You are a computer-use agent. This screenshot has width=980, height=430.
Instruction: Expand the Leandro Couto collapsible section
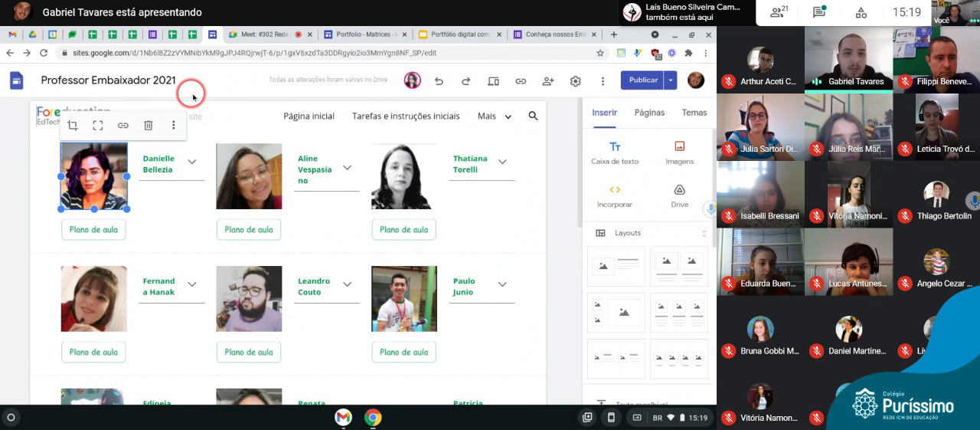347,284
